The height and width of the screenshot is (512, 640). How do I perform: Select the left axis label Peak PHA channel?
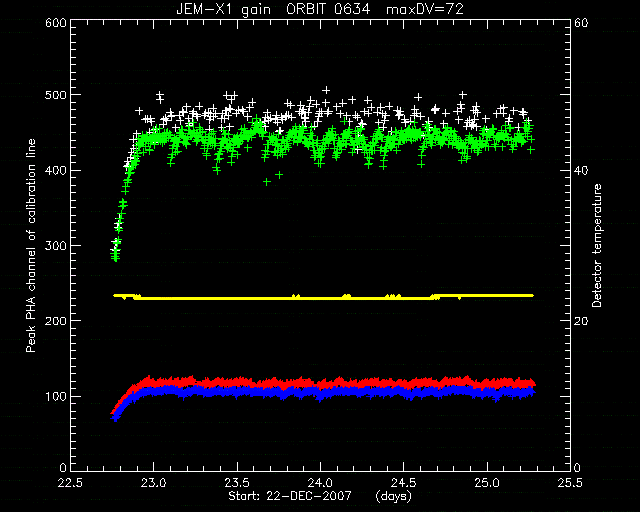tap(31, 245)
